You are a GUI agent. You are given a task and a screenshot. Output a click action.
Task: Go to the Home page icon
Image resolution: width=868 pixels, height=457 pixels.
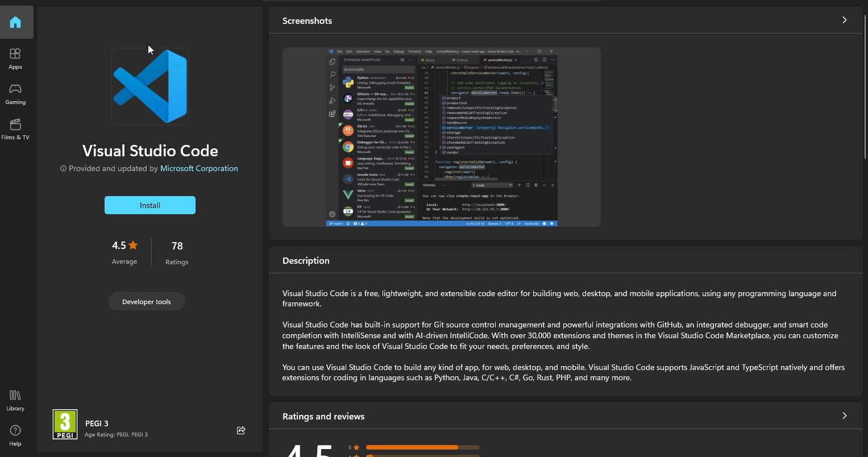tap(15, 22)
